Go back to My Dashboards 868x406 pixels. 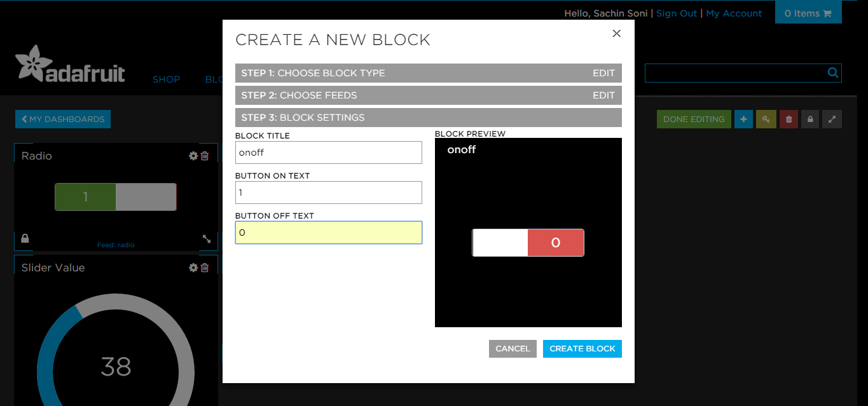point(63,119)
